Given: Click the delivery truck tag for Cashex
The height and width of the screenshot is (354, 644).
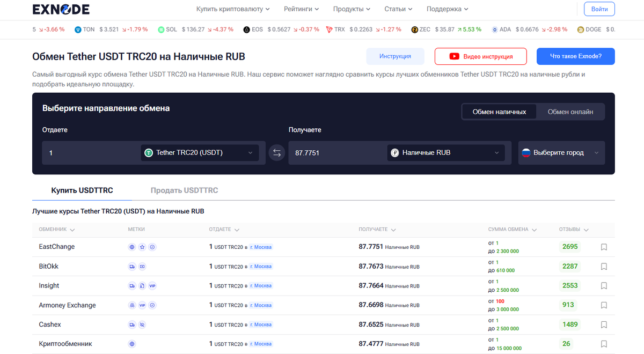Looking at the screenshot, I should [x=132, y=324].
